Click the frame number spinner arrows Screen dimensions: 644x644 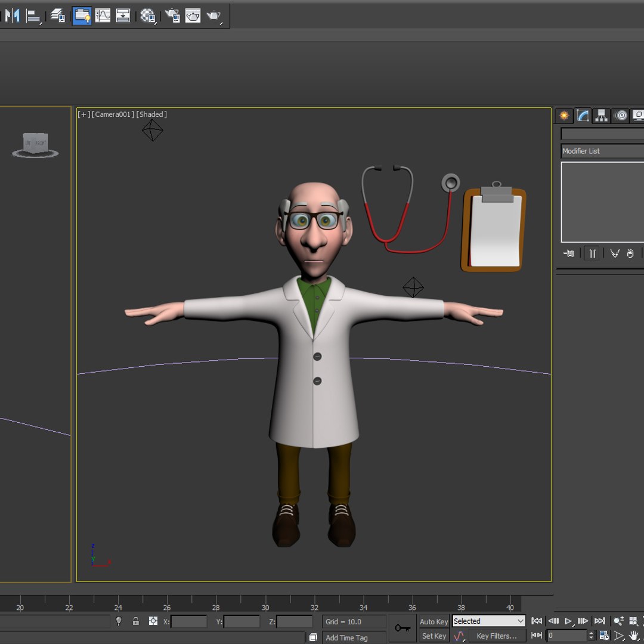point(591,636)
